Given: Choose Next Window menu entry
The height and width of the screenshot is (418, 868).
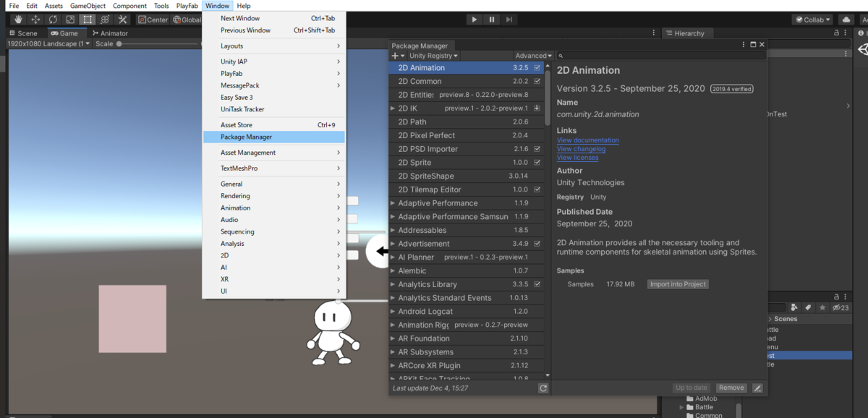Looking at the screenshot, I should [x=273, y=18].
